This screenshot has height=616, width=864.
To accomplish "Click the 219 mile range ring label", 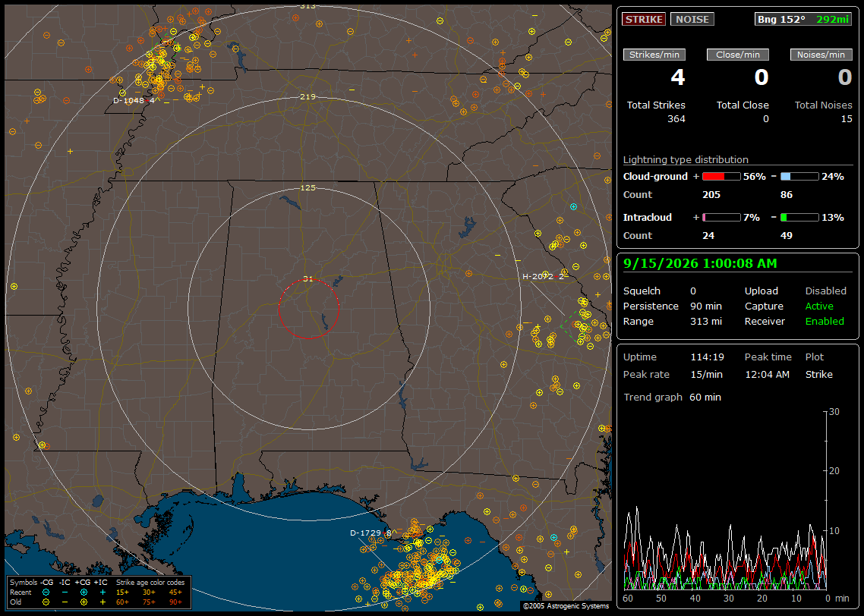I will 307,96.
